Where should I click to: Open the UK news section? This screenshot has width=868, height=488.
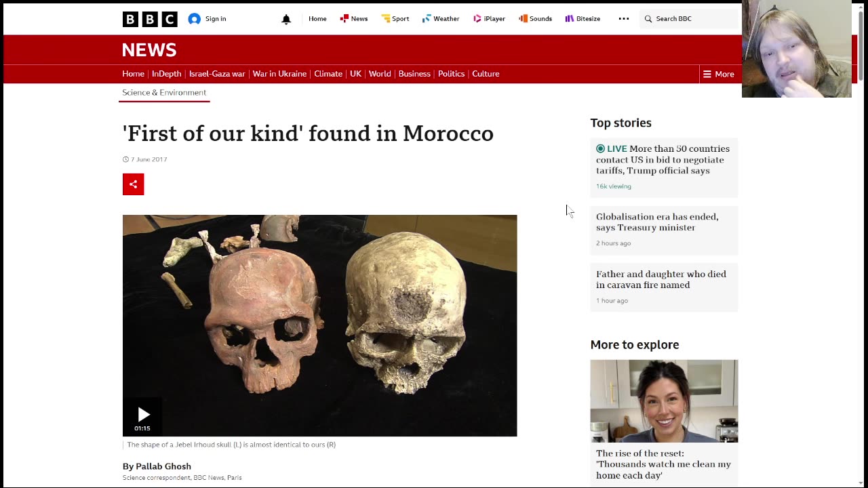(x=355, y=74)
